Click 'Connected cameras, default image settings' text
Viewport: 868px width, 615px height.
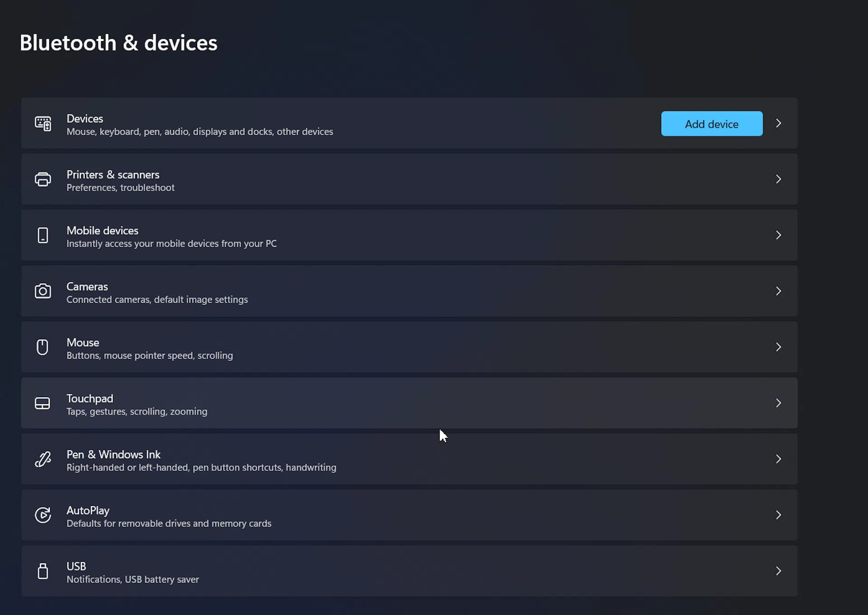coord(157,300)
